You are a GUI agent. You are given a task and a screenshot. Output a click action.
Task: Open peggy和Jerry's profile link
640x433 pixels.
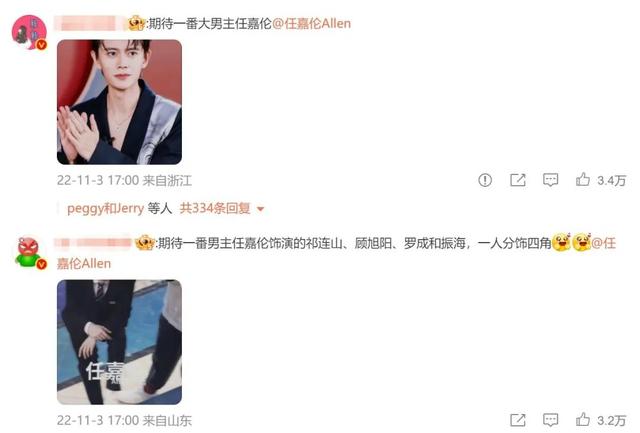pyautogui.click(x=105, y=209)
